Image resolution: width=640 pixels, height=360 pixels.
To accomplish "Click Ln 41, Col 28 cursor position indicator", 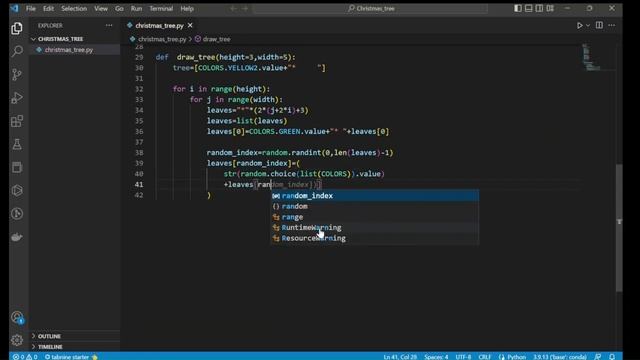I will coord(400,356).
